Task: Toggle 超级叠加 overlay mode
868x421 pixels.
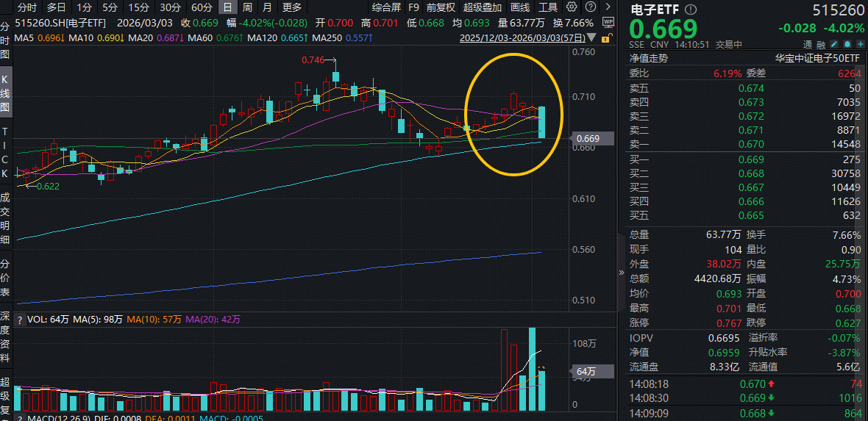Action: coord(481,7)
